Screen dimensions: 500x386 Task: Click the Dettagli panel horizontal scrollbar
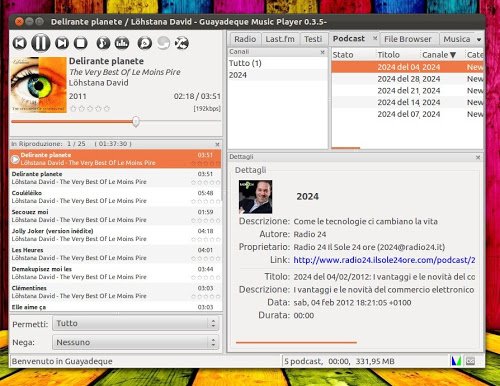[x=296, y=342]
